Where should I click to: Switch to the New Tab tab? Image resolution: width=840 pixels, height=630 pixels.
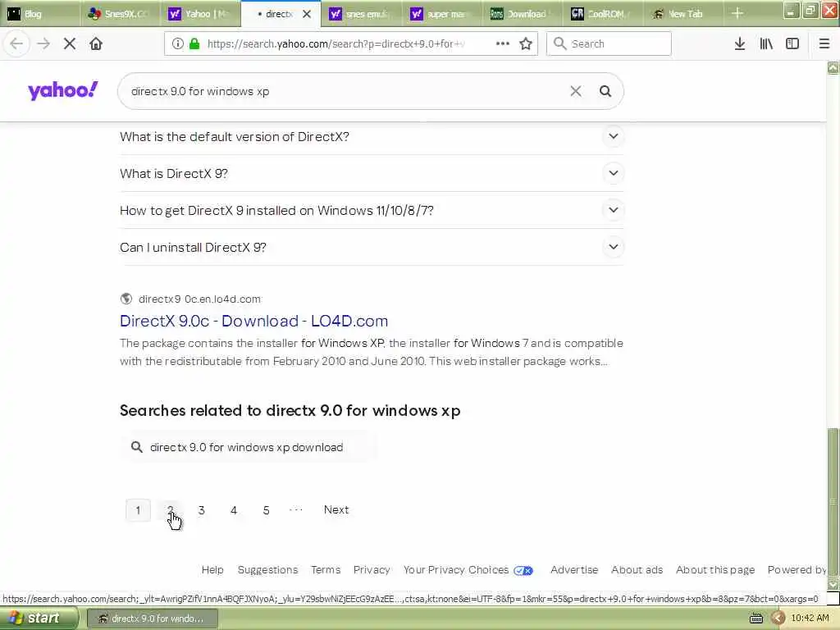click(x=684, y=14)
